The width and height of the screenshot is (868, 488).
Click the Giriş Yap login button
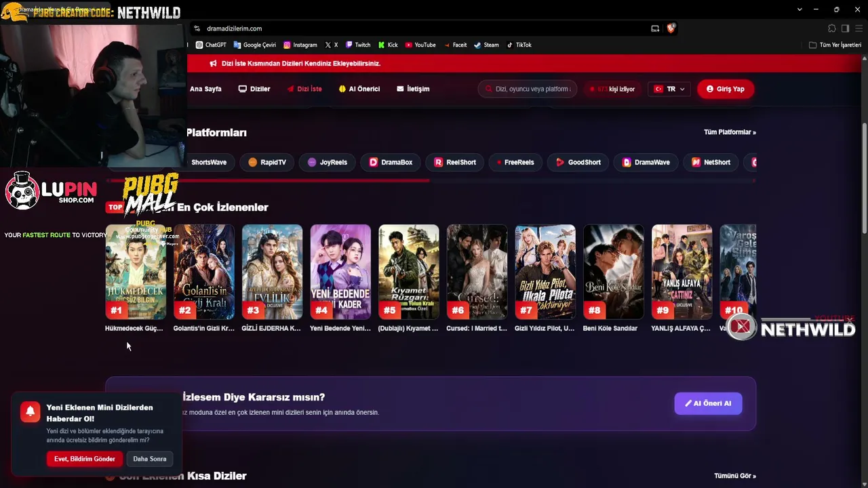(725, 89)
